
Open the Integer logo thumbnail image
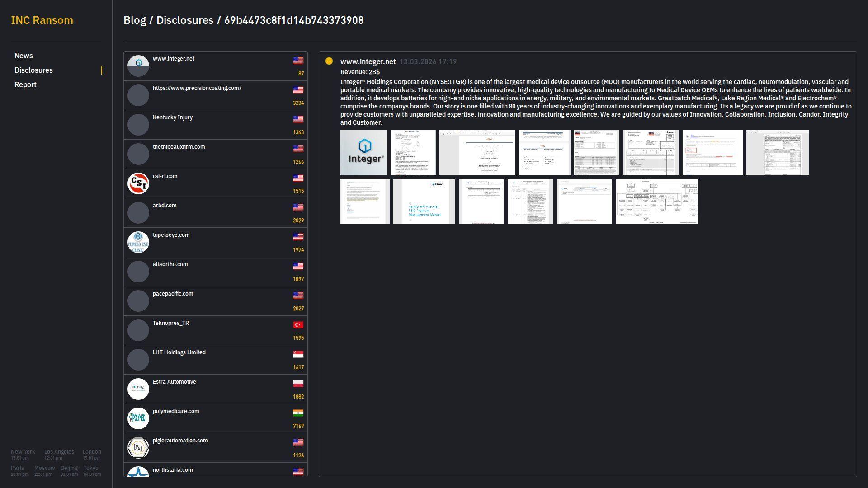(x=363, y=153)
